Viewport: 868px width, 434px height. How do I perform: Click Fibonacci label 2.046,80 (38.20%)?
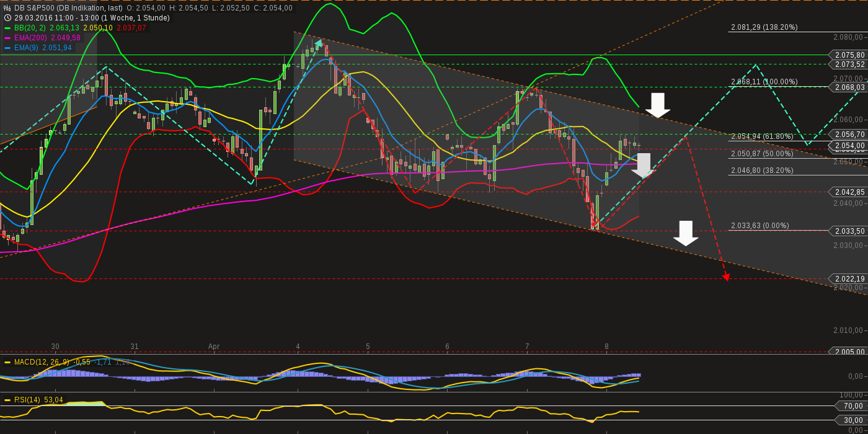pyautogui.click(x=762, y=170)
